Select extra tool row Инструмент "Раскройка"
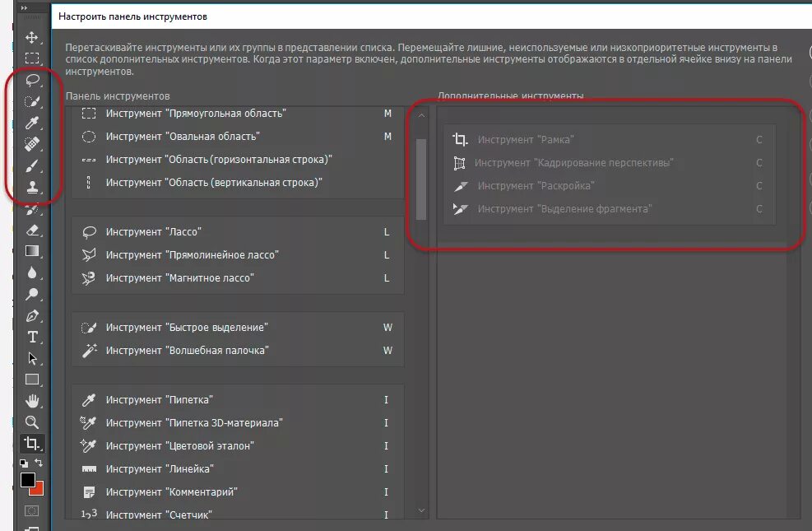812x531 pixels. click(610, 186)
